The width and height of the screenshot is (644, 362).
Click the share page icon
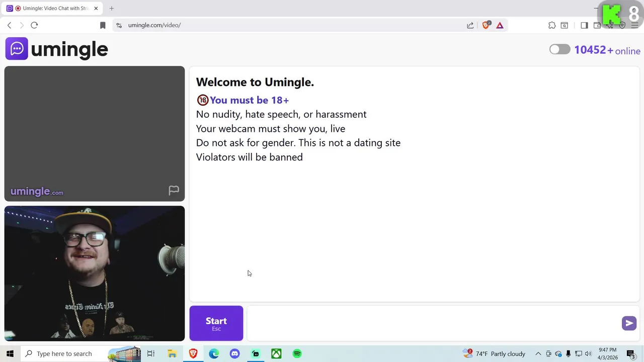click(470, 25)
